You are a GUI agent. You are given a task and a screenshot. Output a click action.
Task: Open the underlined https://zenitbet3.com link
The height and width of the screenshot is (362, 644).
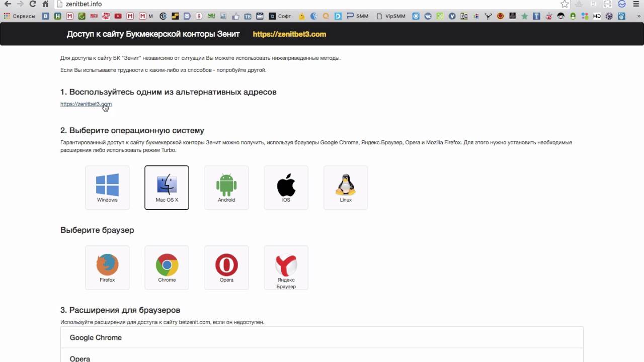click(x=86, y=104)
